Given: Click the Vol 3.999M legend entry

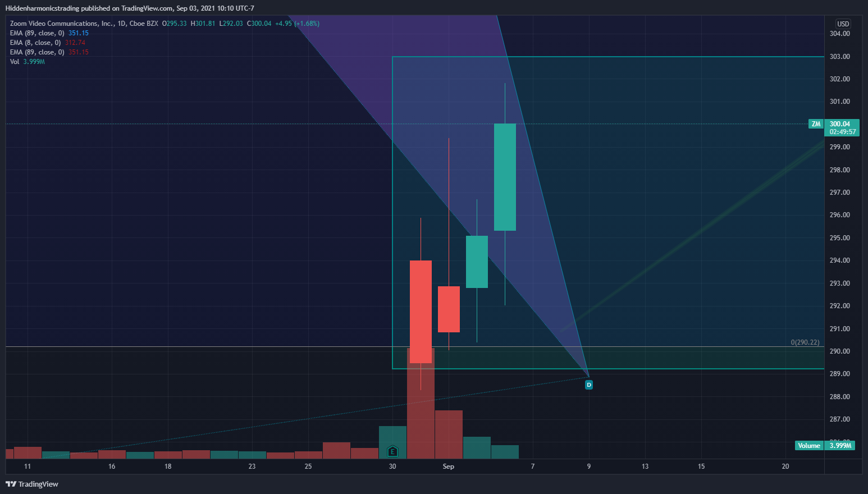Looking at the screenshot, I should coord(28,62).
